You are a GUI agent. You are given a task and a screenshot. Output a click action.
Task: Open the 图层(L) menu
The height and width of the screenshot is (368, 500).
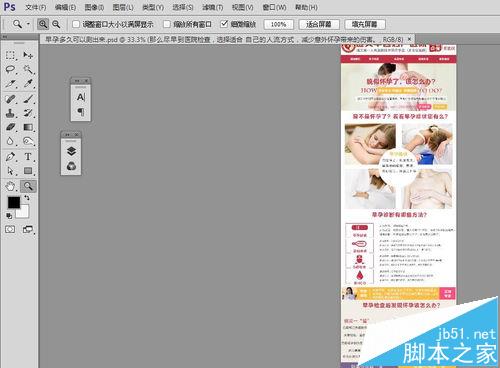point(123,7)
